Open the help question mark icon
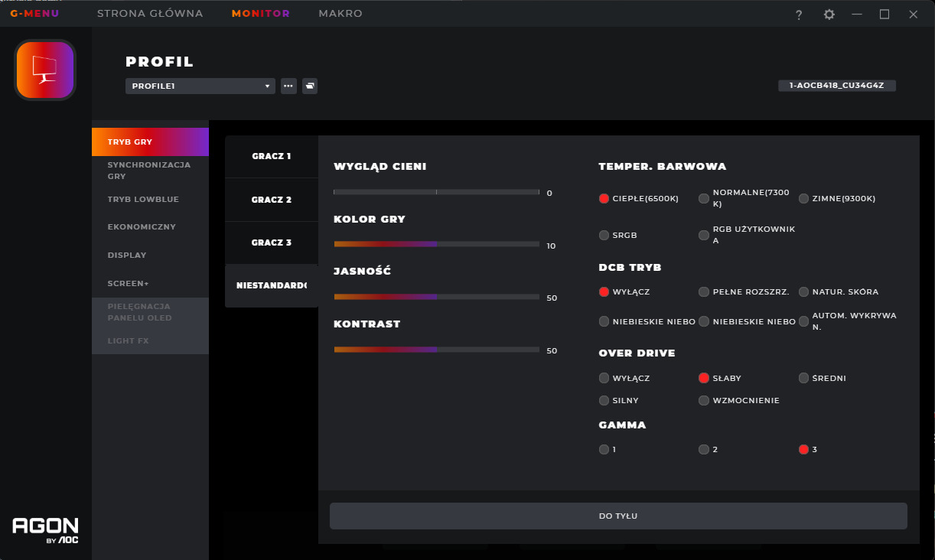The width and height of the screenshot is (935, 560). (799, 15)
